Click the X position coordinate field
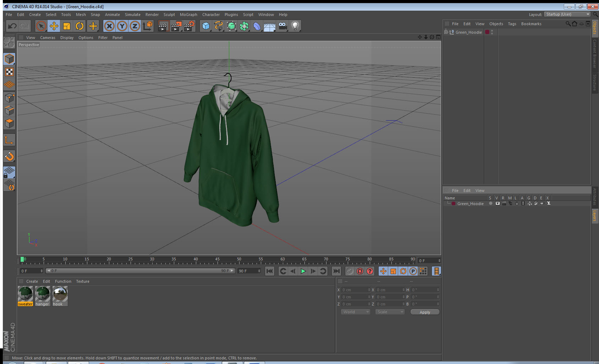The width and height of the screenshot is (599, 364). pyautogui.click(x=356, y=290)
